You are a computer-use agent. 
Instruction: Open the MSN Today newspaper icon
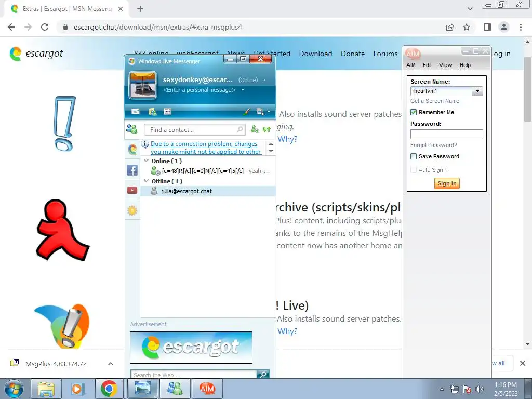coord(167,112)
